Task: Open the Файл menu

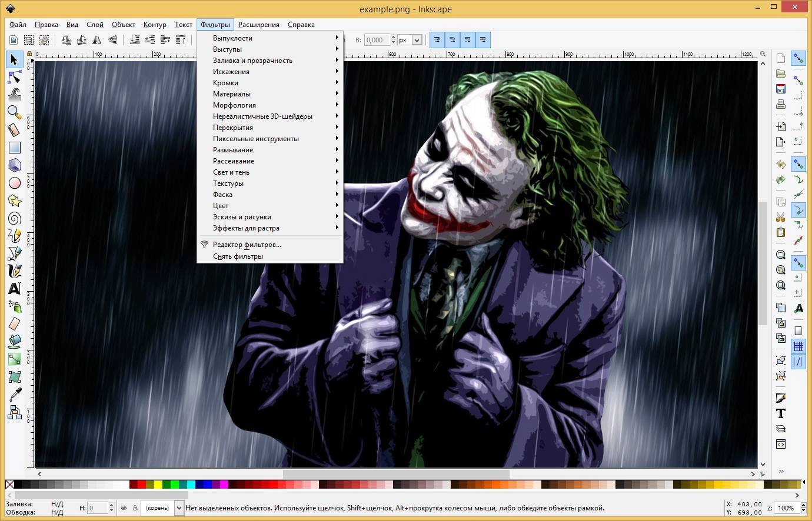Action: pos(18,25)
